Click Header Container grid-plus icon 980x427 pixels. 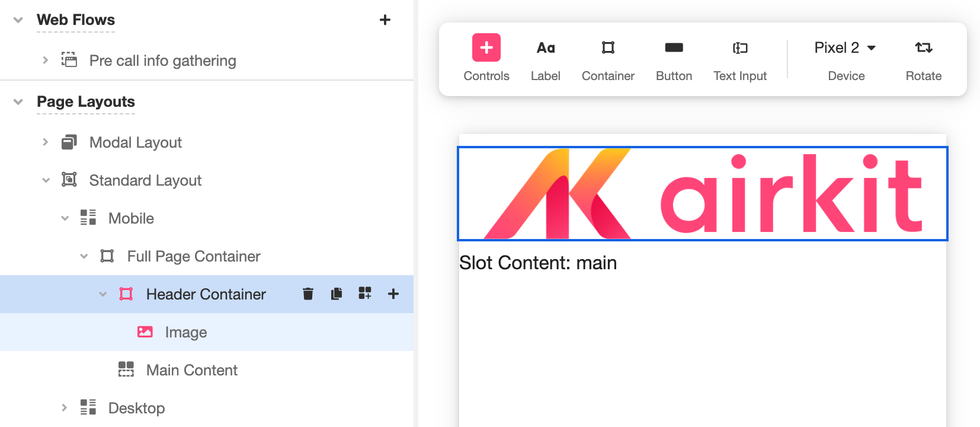(x=365, y=293)
